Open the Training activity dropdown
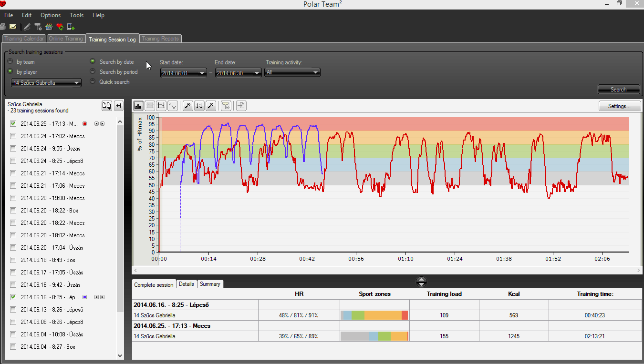The width and height of the screenshot is (644, 364). coord(293,73)
